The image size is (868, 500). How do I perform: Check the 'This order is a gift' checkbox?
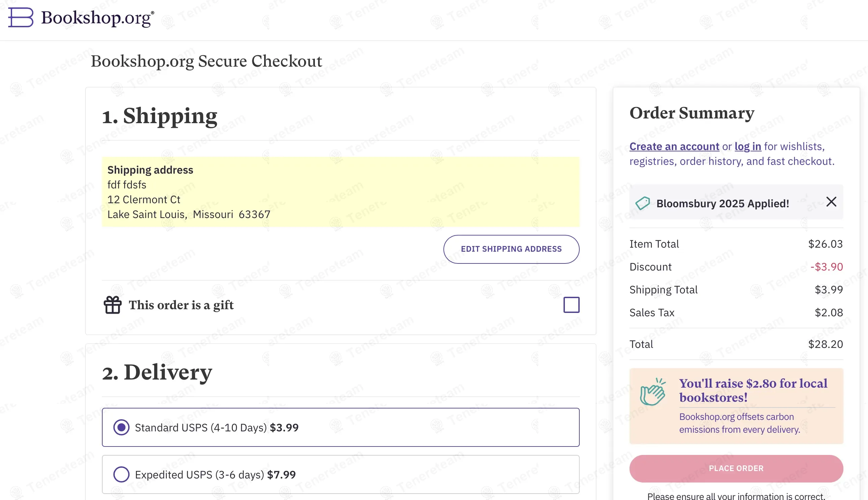571,305
